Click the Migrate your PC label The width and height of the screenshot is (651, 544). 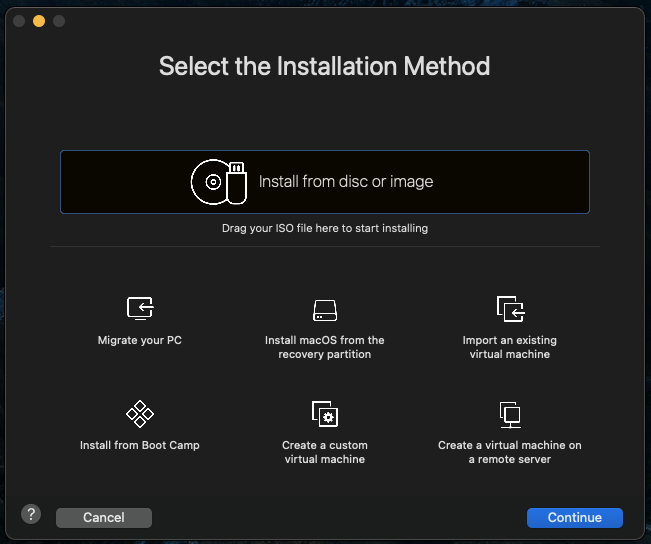(140, 340)
